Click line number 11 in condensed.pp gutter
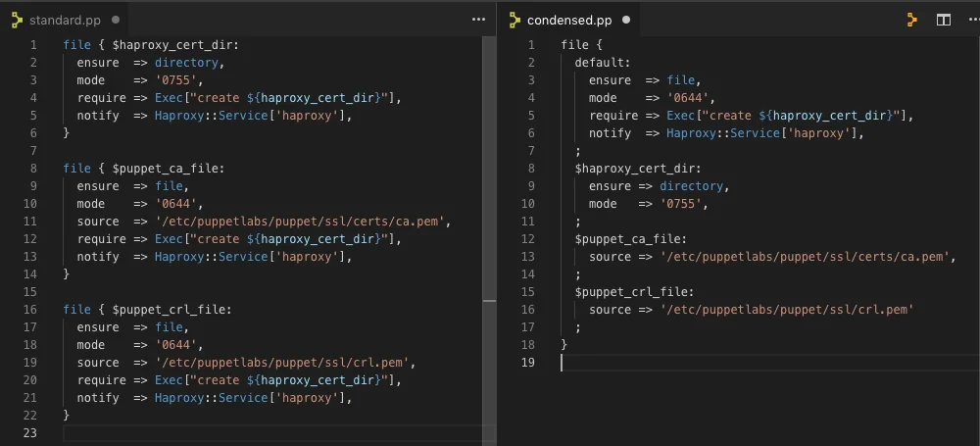Image resolution: width=980 pixels, height=446 pixels. tap(528, 222)
